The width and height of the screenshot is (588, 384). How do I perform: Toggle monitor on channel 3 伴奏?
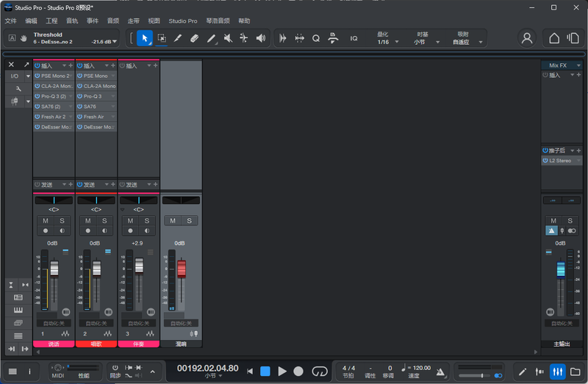[147, 231]
